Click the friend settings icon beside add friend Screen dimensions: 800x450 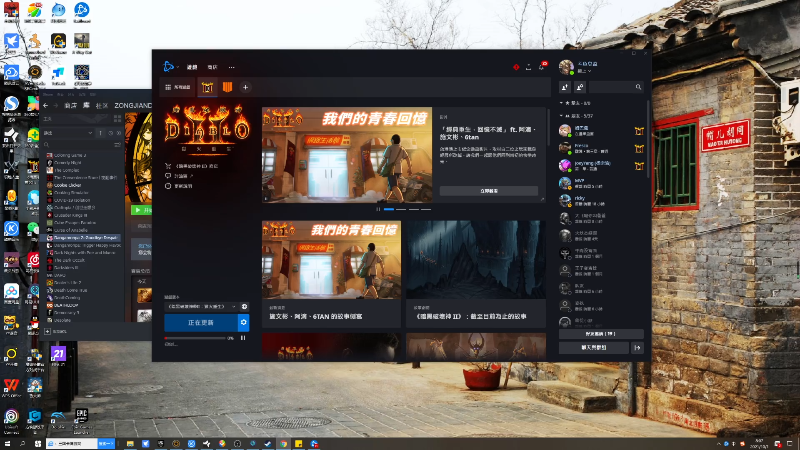(x=580, y=87)
